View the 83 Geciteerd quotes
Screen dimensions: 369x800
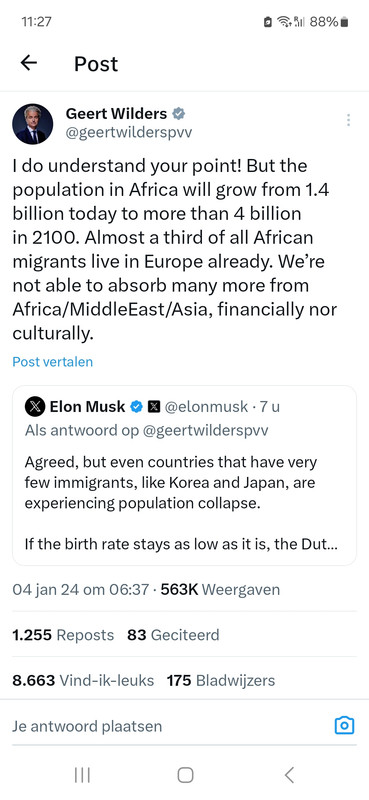(x=173, y=635)
